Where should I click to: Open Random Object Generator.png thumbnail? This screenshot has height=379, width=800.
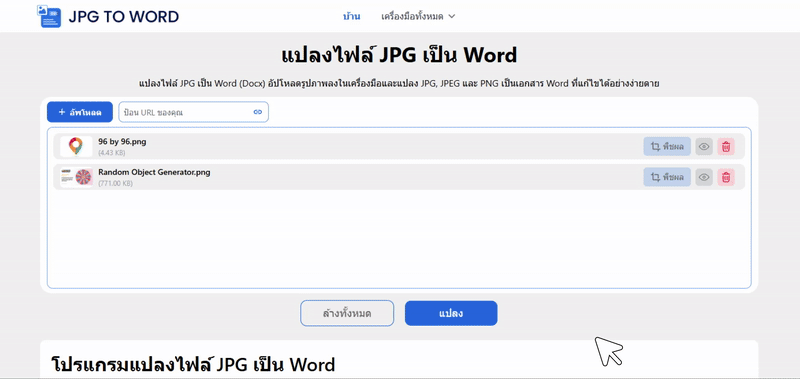(x=76, y=177)
